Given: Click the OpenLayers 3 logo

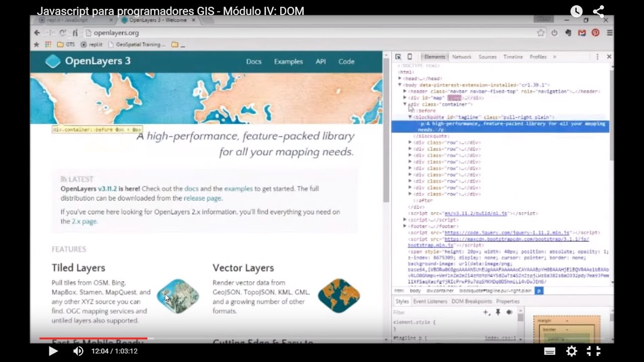Looking at the screenshot, I should (88, 61).
